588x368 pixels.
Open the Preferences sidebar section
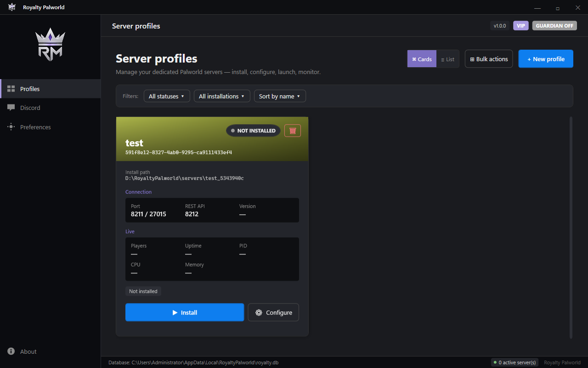tap(51, 127)
